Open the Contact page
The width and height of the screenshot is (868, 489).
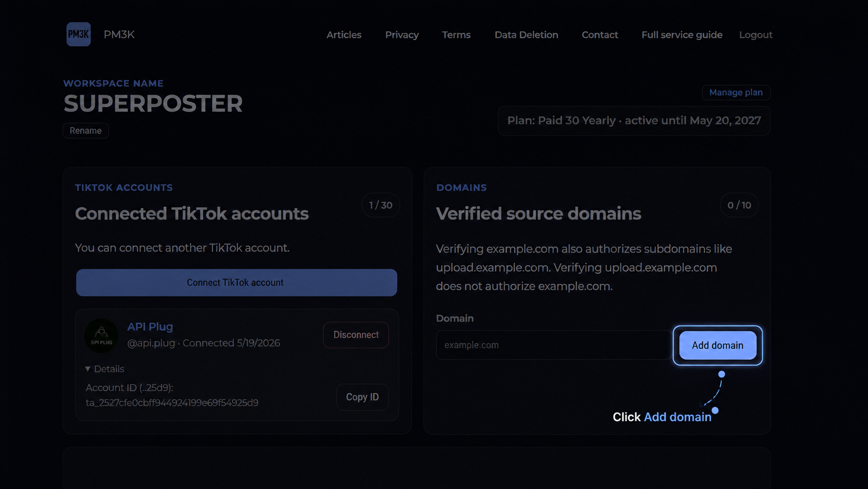pyautogui.click(x=600, y=35)
